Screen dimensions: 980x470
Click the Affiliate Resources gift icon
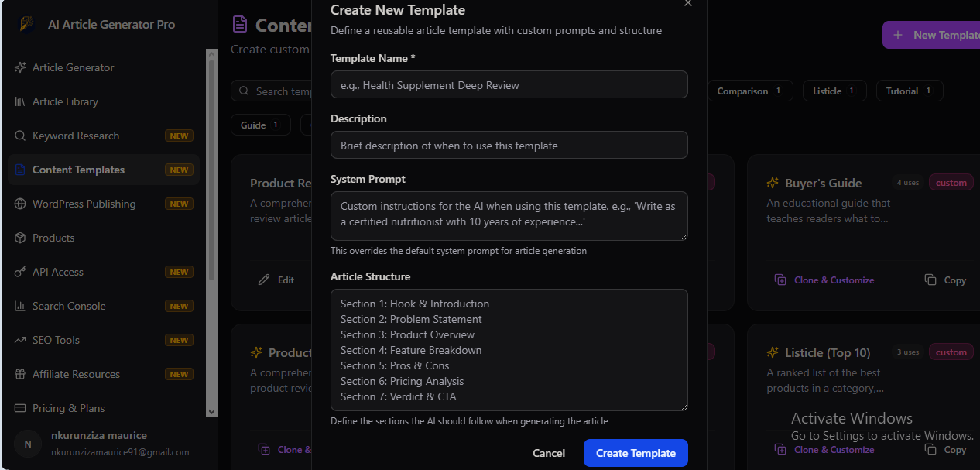pos(20,374)
